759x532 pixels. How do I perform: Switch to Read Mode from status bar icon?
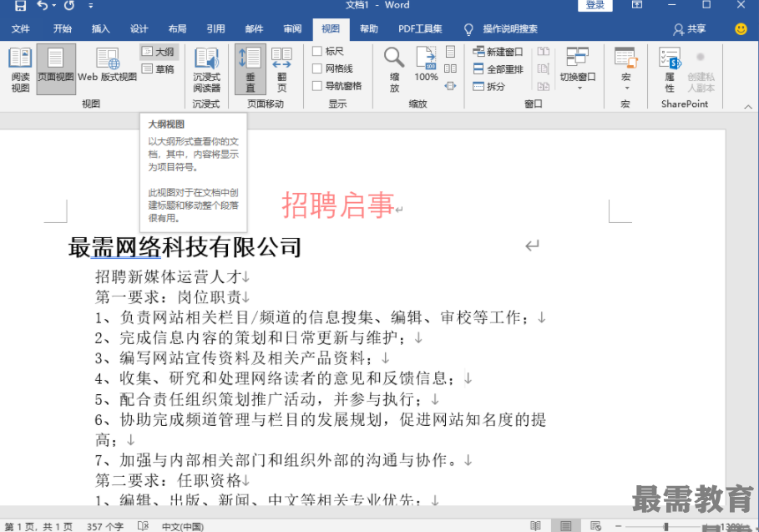tap(535, 525)
